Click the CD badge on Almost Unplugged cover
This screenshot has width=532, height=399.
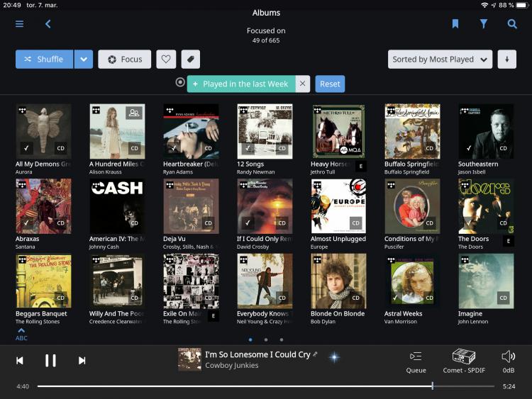click(355, 223)
